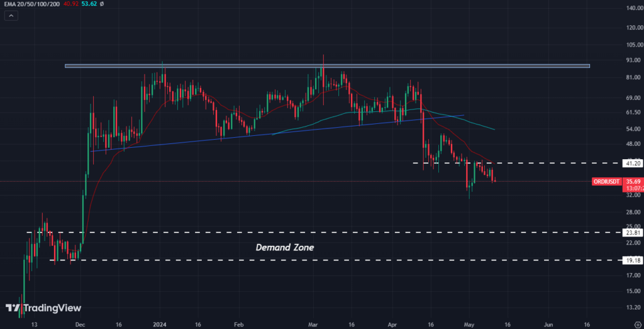This screenshot has width=644, height=329.
Task: Click the 81.00 price scale label
Action: coord(634,77)
